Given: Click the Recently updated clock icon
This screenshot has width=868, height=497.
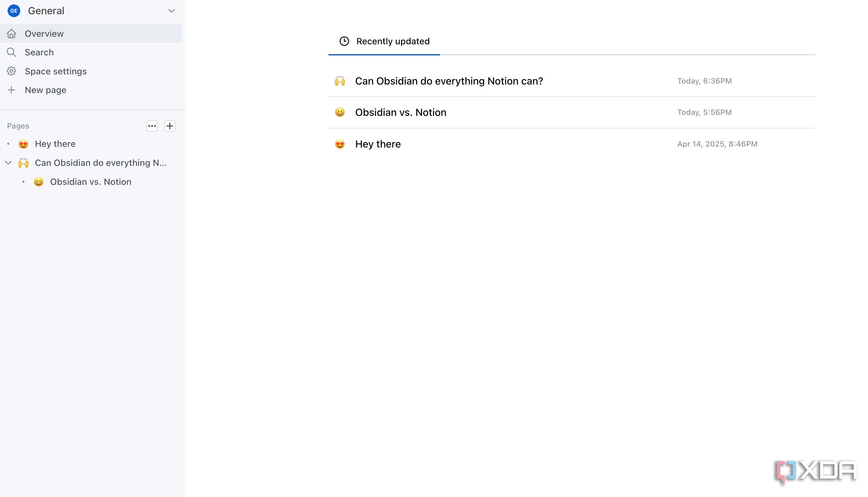Looking at the screenshot, I should [344, 41].
